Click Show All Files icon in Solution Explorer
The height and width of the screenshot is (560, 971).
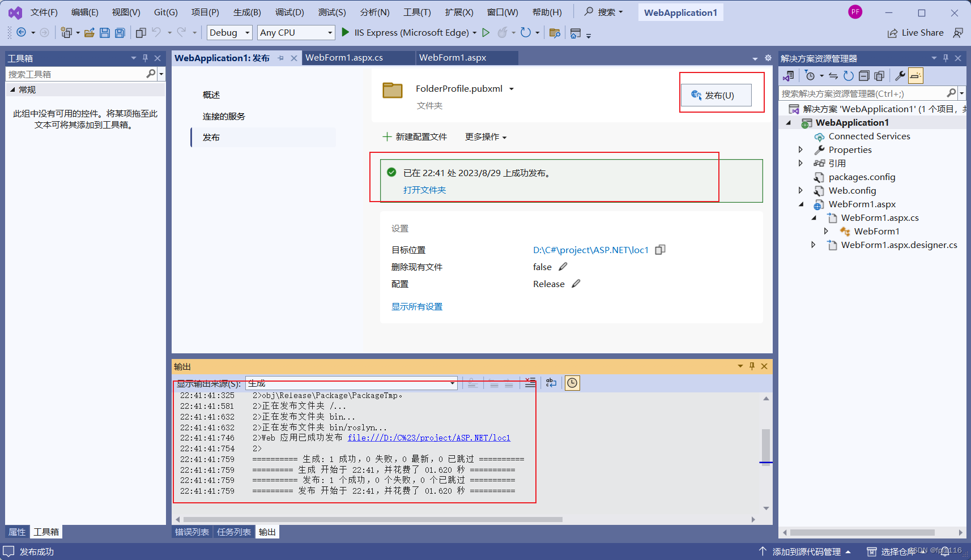click(879, 76)
